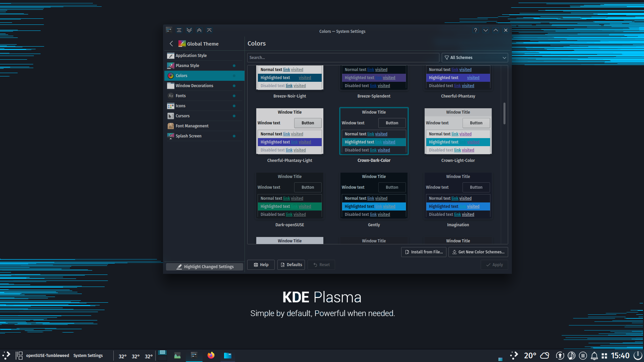Click Install from File...
Image resolution: width=644 pixels, height=362 pixels.
click(x=424, y=252)
